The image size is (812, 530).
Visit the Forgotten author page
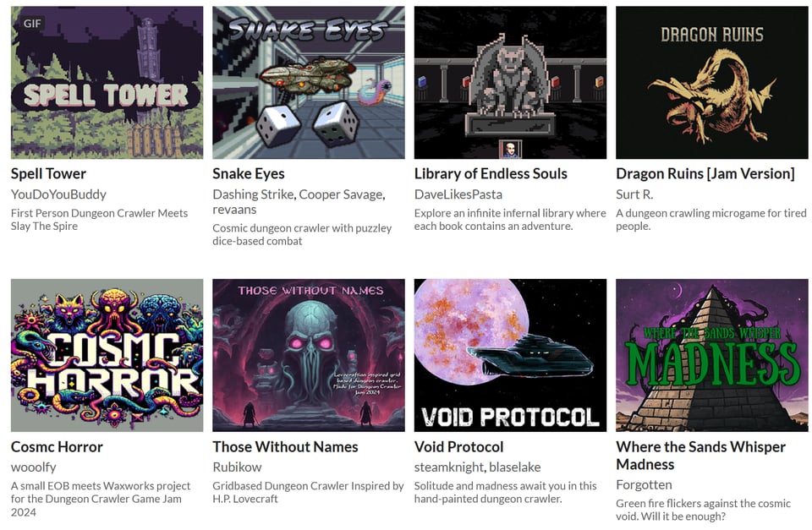pos(644,485)
